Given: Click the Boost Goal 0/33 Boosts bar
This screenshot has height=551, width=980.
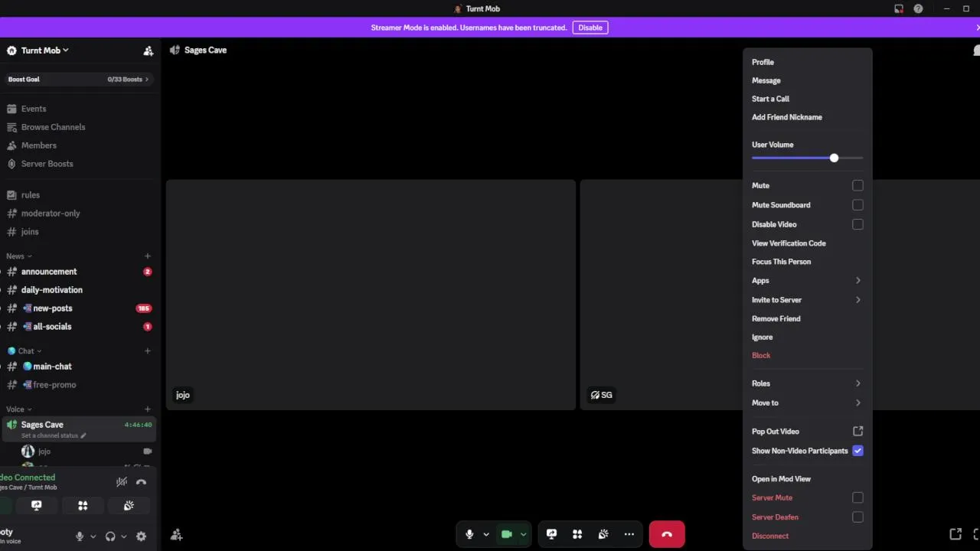Looking at the screenshot, I should (x=80, y=79).
